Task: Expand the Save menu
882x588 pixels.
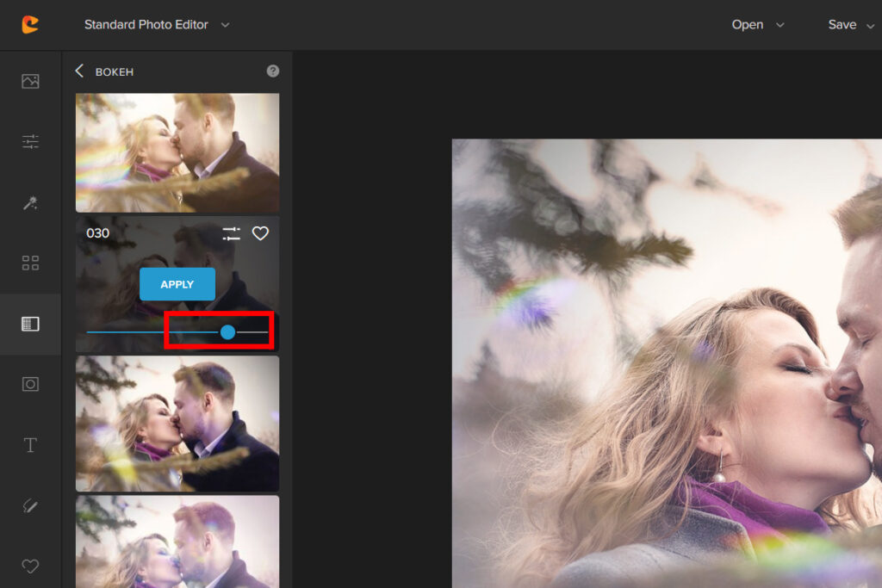Action: 851,25
